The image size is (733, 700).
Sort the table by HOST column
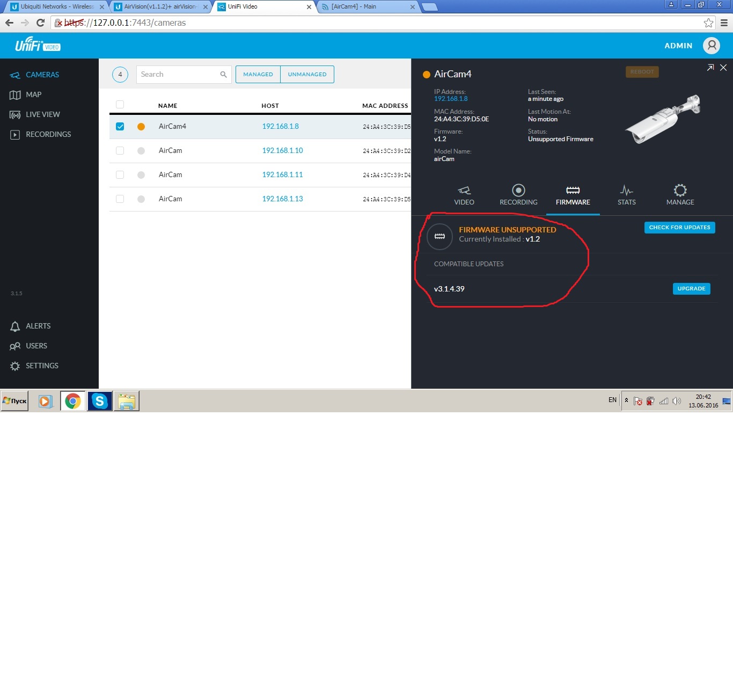[x=270, y=106]
